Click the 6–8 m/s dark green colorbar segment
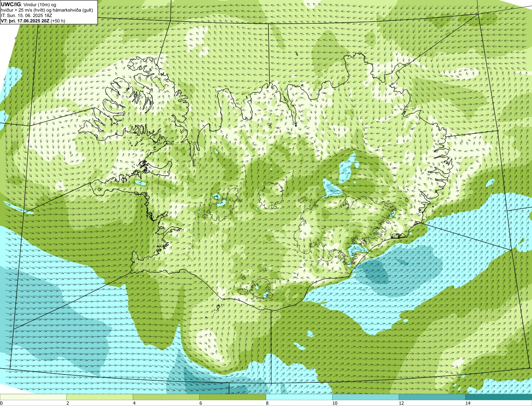Screen dimensions: 532x406 point(233,397)
